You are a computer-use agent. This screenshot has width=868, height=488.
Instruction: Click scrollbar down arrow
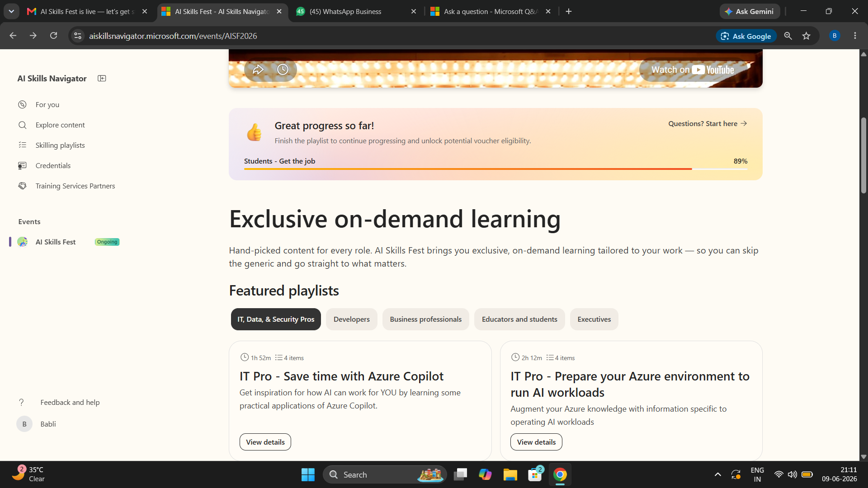pos(863,457)
